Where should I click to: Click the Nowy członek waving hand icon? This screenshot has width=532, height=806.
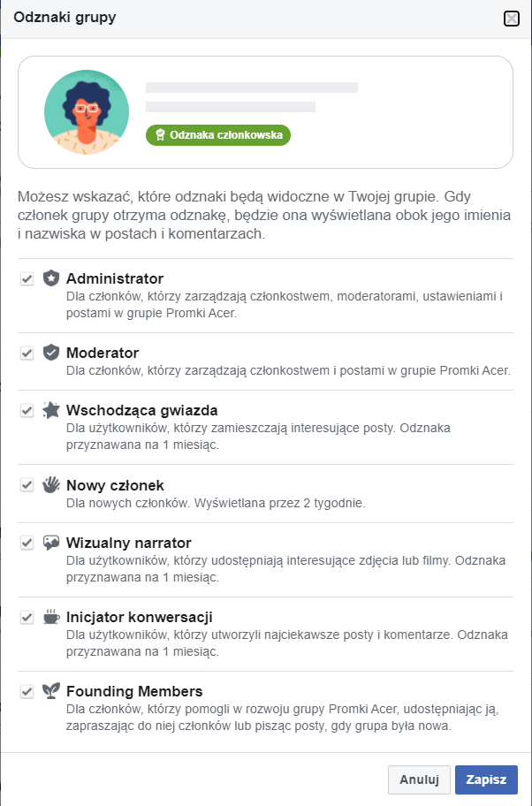click(x=51, y=484)
